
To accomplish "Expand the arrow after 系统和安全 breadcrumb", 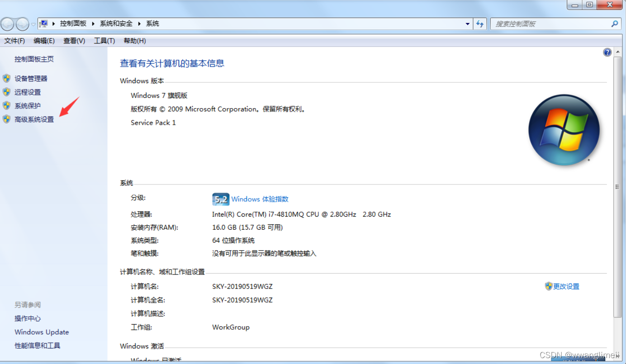I will pyautogui.click(x=139, y=24).
